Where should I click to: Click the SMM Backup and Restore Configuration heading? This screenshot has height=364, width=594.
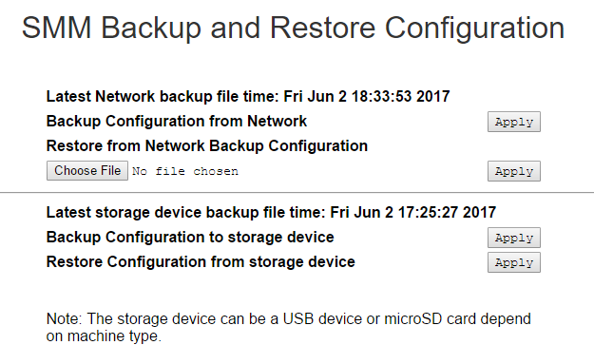pos(294,28)
